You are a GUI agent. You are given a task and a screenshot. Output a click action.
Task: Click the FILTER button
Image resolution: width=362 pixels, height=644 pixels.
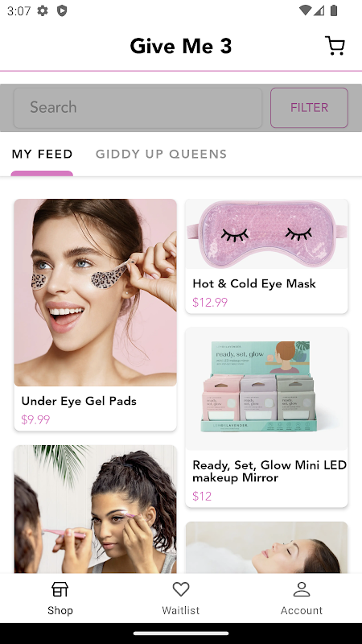click(x=309, y=108)
